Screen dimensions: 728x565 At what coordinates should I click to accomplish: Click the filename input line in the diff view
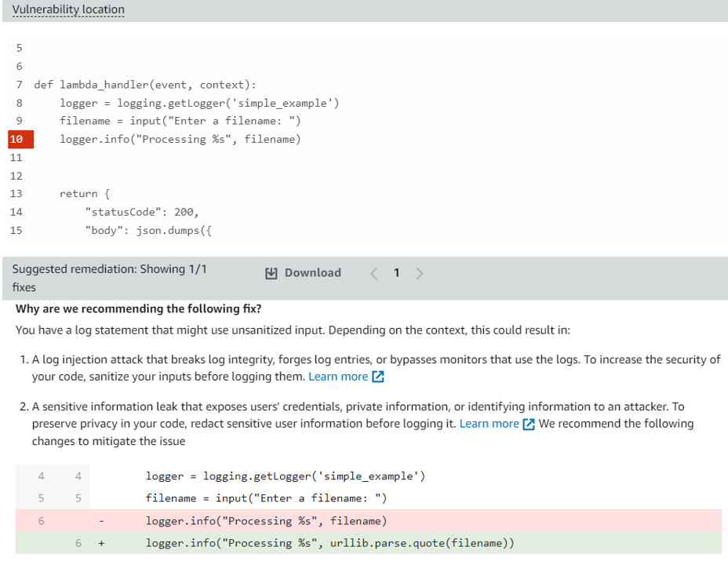[266, 498]
